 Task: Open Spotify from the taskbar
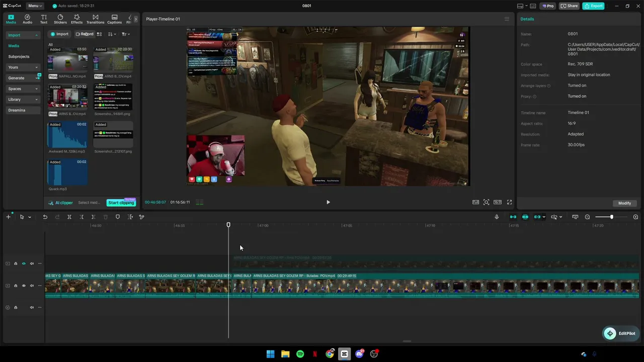pos(300,354)
